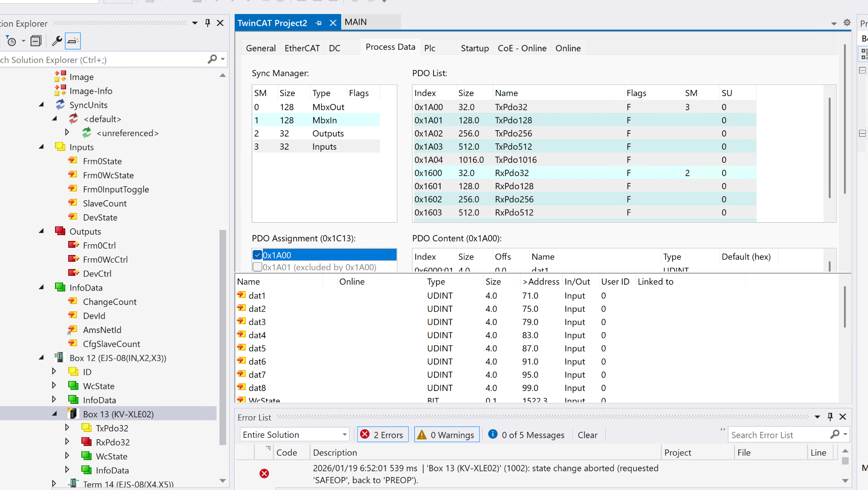The image size is (868, 490).
Task: Select the 0x1A02 TxPdo256 row
Action: tap(513, 133)
